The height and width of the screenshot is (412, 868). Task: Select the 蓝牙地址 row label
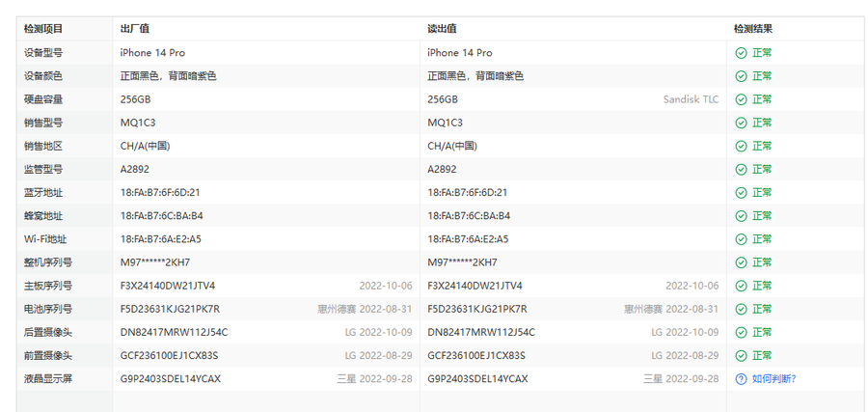tap(43, 193)
